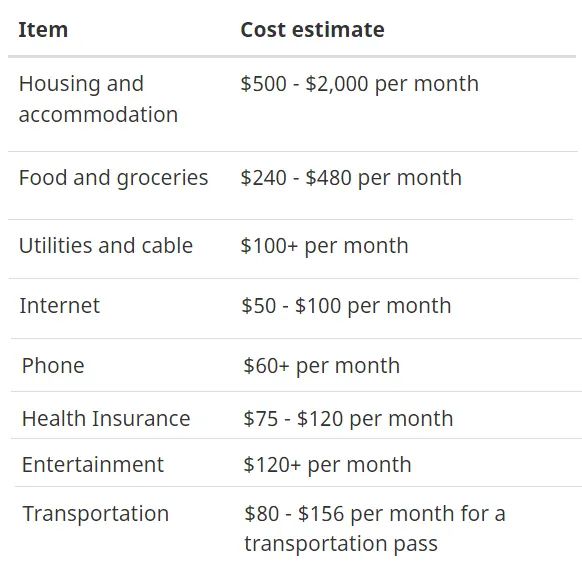Select the Transportation row label
This screenshot has height=573, width=582.
coord(96,514)
